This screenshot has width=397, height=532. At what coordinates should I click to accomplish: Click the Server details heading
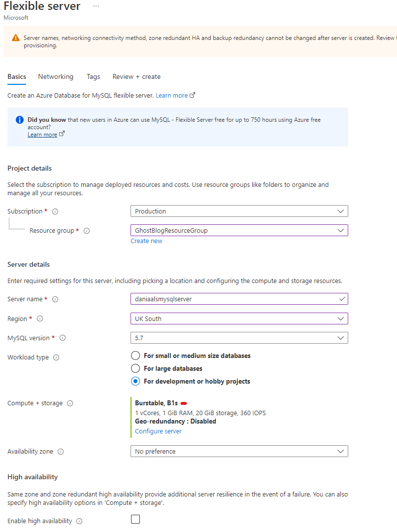(29, 264)
